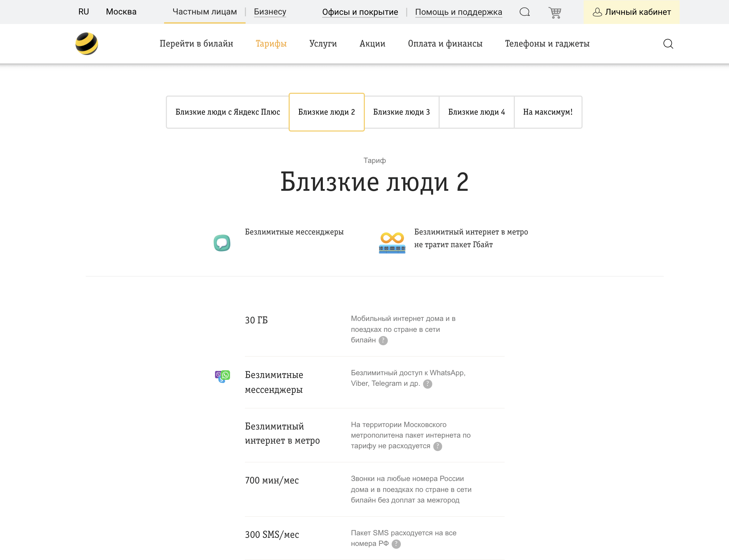
Task: Show tooltip about metro internet not spending package
Action: [x=438, y=446]
